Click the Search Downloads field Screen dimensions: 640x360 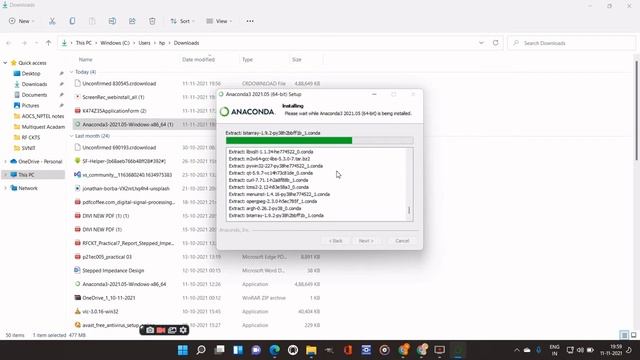point(571,43)
